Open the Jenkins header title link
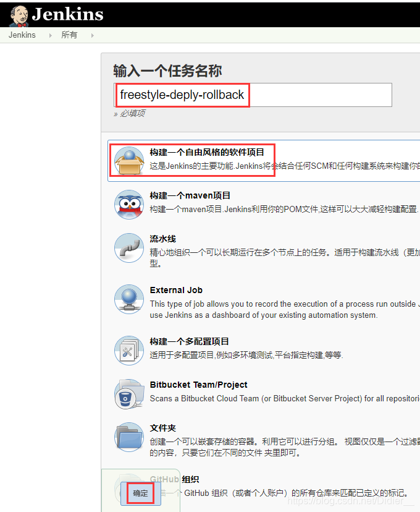This screenshot has height=512, width=420. point(67,14)
